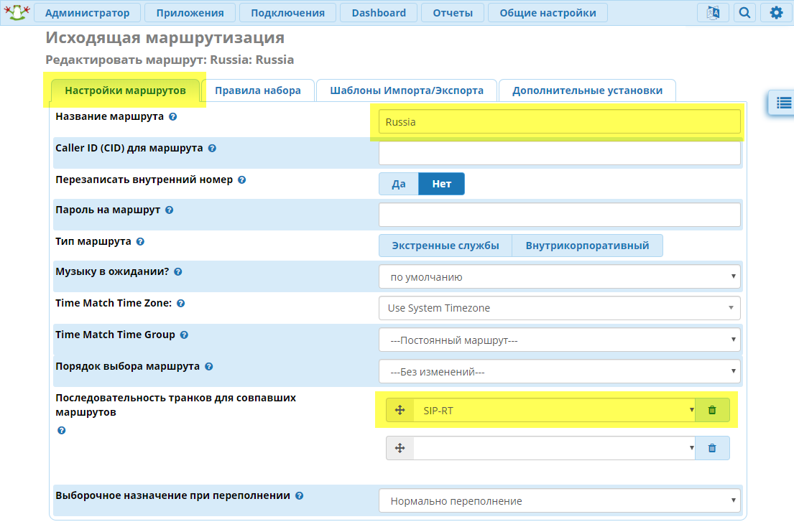
Task: Show help for Тип маршрута
Action: click(x=140, y=241)
